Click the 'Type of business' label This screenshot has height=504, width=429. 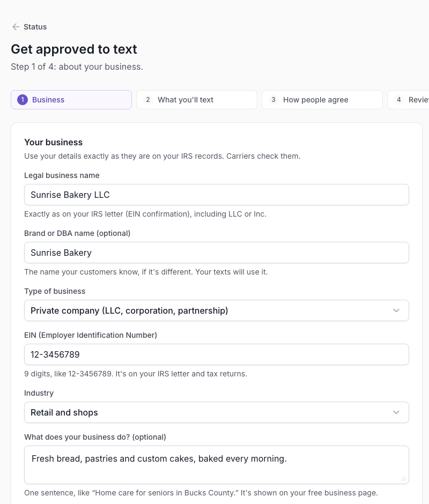click(55, 291)
